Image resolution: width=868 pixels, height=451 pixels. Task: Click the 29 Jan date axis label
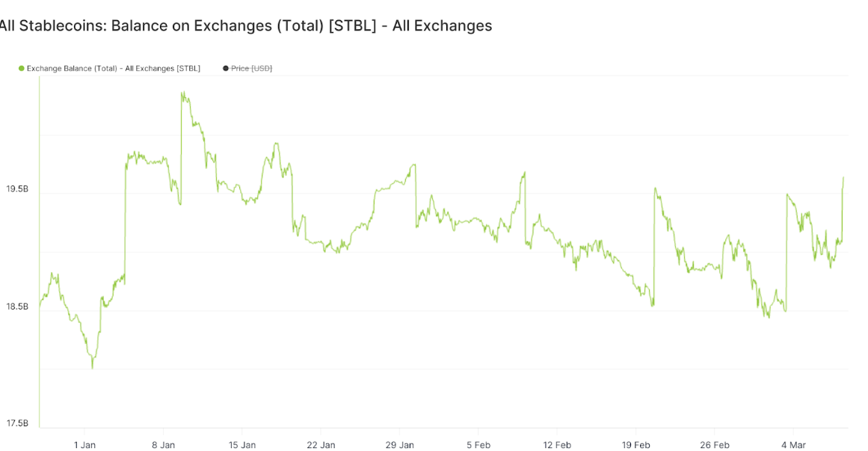pyautogui.click(x=400, y=445)
